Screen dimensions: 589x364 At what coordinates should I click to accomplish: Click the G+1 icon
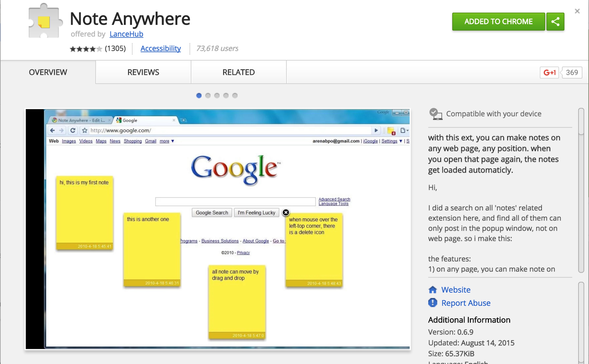click(x=550, y=72)
